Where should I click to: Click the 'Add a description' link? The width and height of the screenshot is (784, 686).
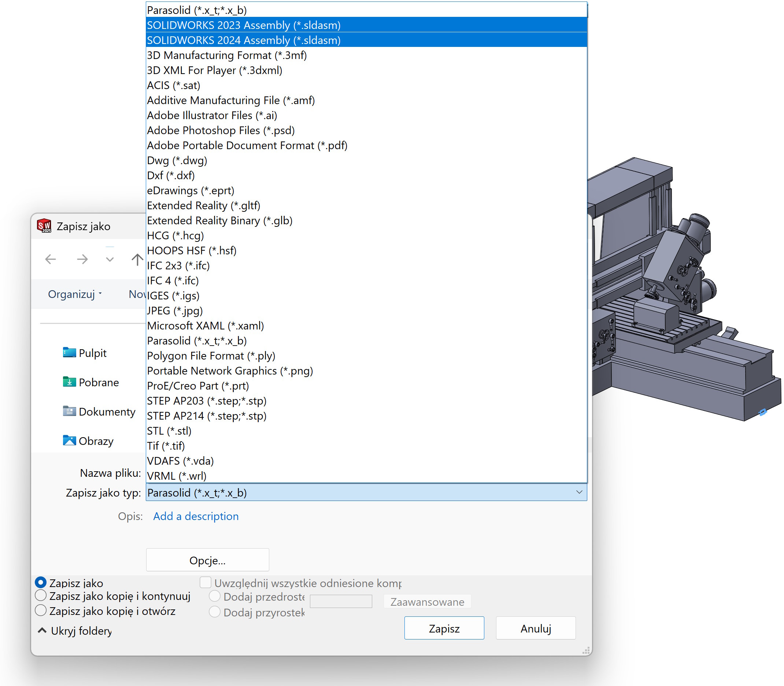click(196, 516)
